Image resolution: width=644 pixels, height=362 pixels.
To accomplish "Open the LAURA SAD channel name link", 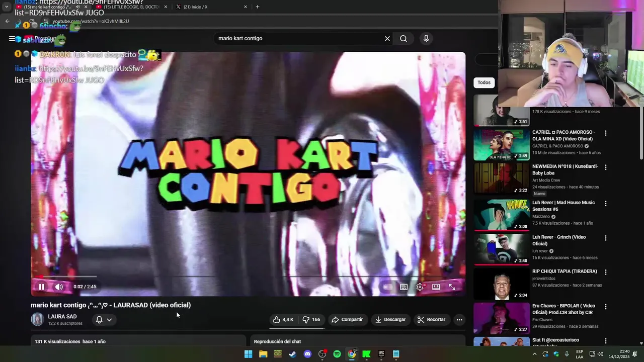I will [x=62, y=317].
